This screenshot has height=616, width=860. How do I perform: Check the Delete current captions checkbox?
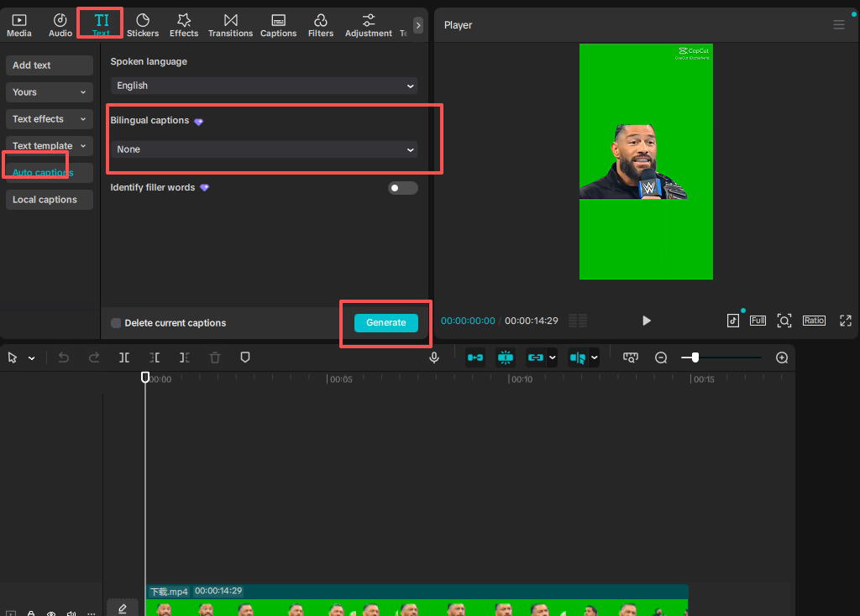(x=115, y=323)
